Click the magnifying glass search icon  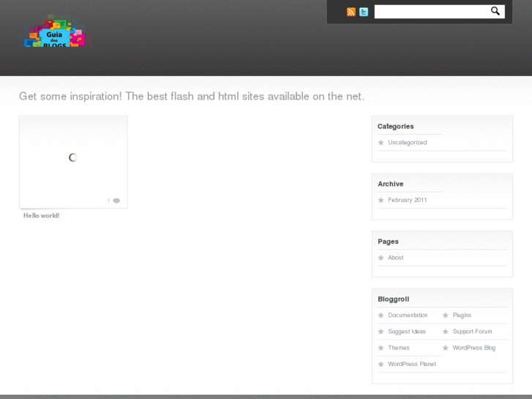click(495, 11)
